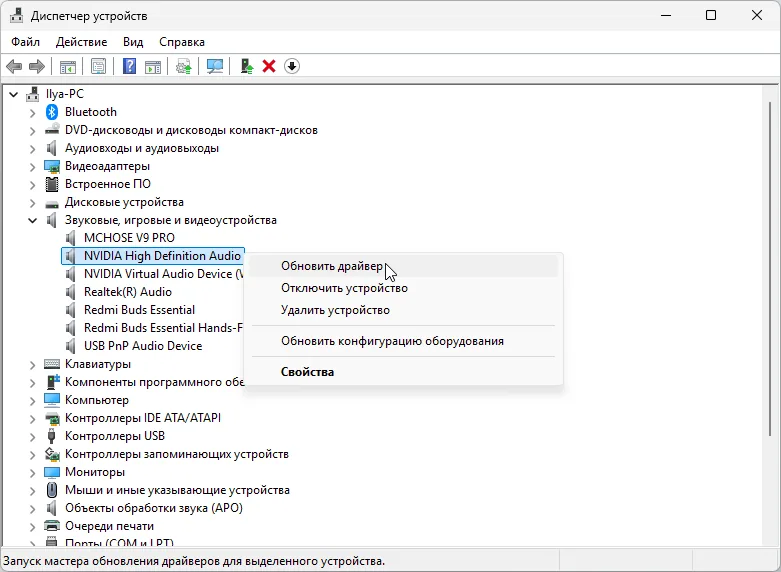Image resolution: width=781 pixels, height=572 pixels.
Task: Maximize the Device Manager window
Action: 711,15
